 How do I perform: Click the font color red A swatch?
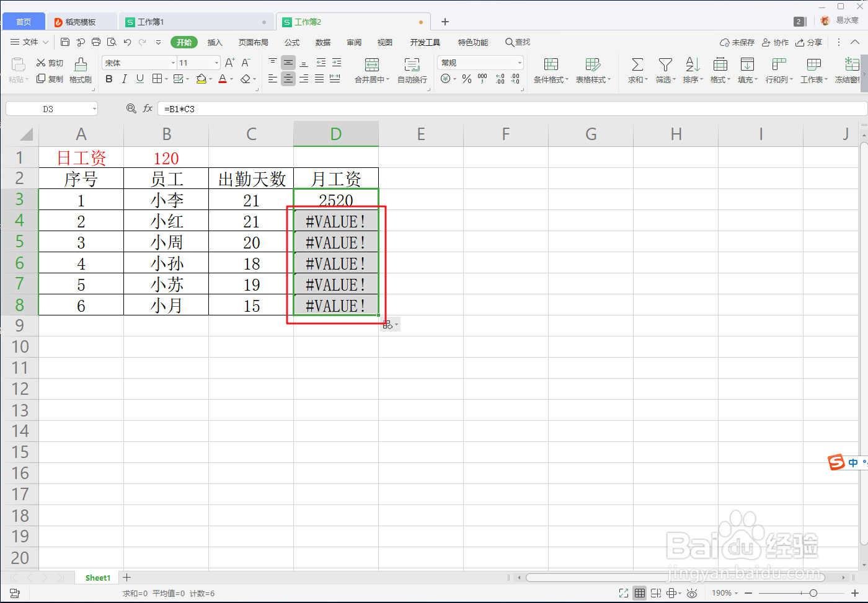click(223, 79)
